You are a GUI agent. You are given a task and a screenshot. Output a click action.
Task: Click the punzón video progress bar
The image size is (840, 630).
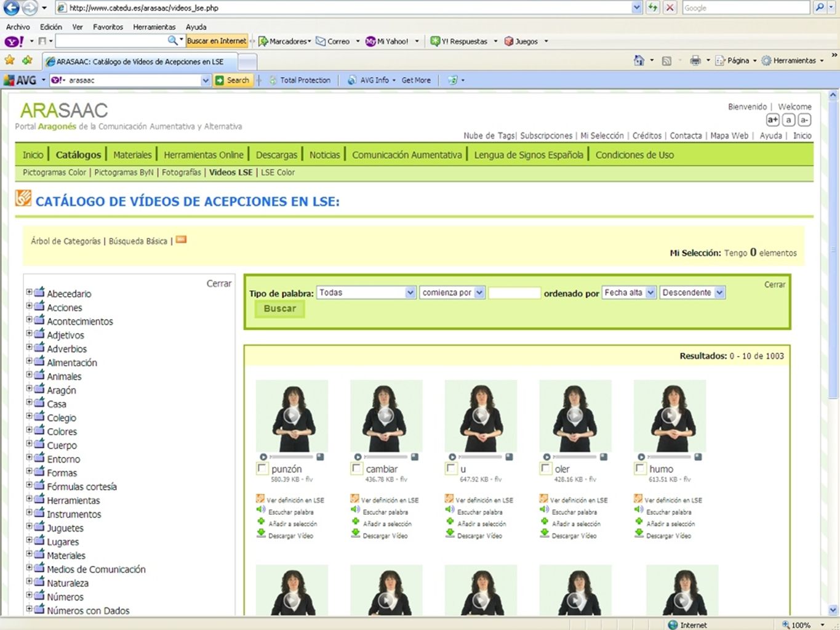click(x=292, y=457)
